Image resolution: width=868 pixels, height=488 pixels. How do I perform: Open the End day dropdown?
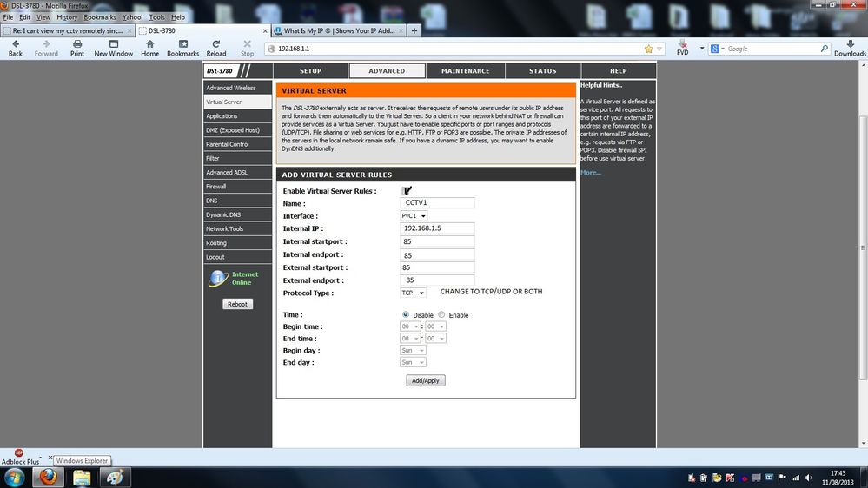point(413,362)
